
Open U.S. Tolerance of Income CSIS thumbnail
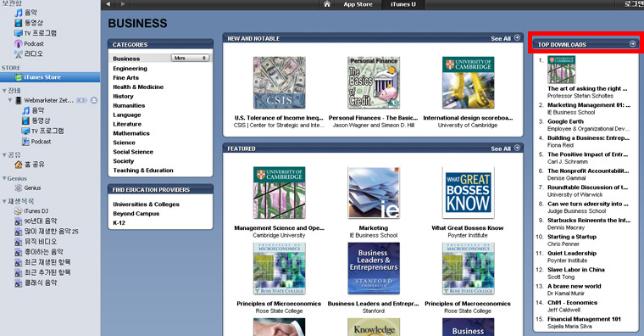click(279, 82)
